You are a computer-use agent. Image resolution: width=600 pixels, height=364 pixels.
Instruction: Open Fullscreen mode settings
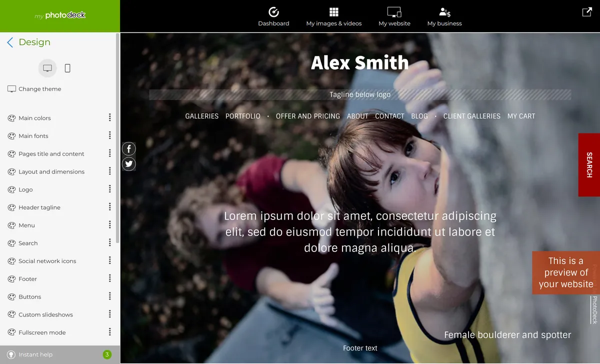coord(42,332)
